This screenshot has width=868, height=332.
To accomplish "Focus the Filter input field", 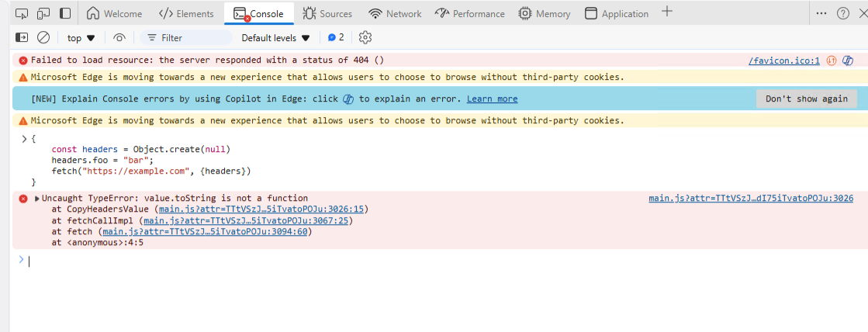I will (x=186, y=38).
